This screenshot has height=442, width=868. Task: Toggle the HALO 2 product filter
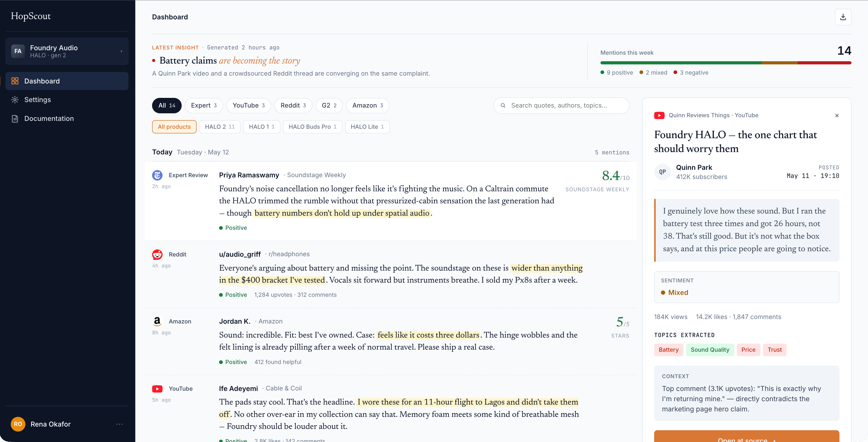[220, 127]
